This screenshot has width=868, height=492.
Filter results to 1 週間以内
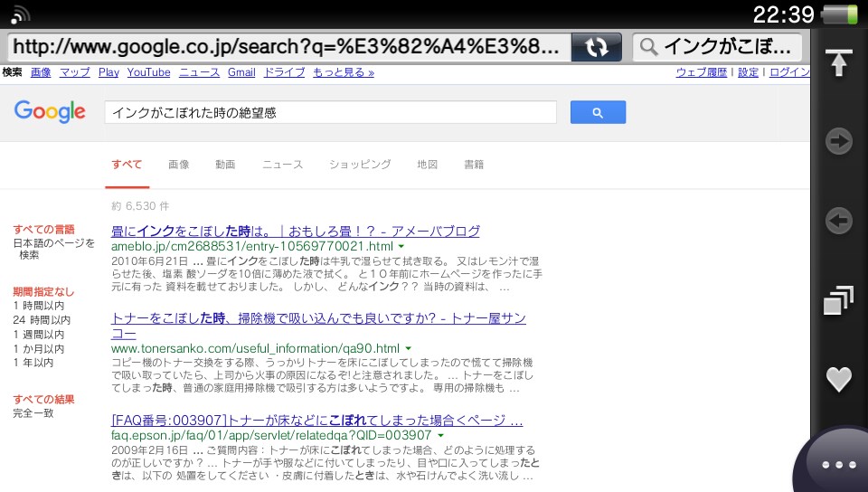39,335
